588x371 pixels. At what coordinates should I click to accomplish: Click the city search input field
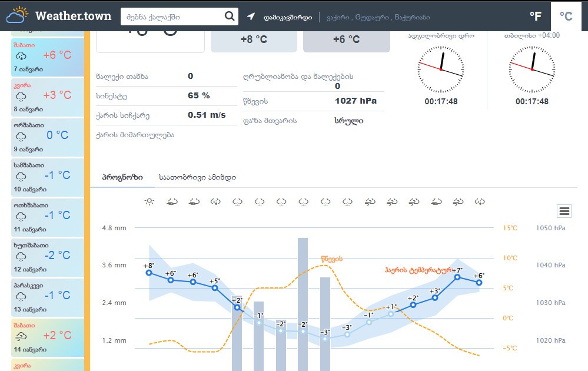(x=173, y=16)
